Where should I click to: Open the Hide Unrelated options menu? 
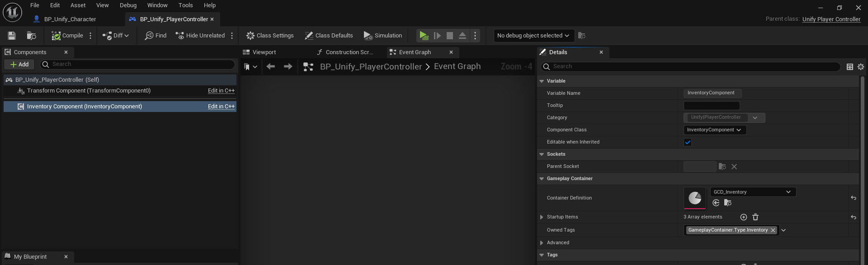pyautogui.click(x=232, y=36)
